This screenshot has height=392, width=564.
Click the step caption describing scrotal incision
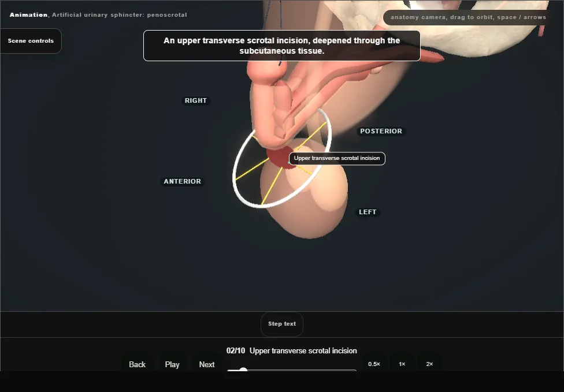281,46
